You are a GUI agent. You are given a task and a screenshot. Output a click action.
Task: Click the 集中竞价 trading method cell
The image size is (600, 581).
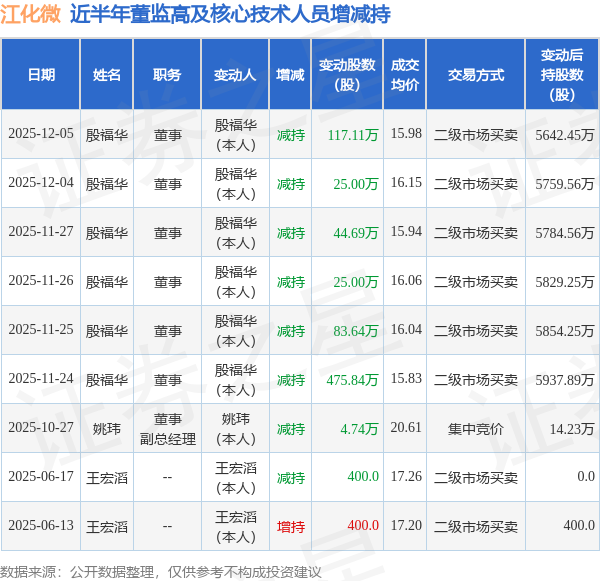pos(476,429)
